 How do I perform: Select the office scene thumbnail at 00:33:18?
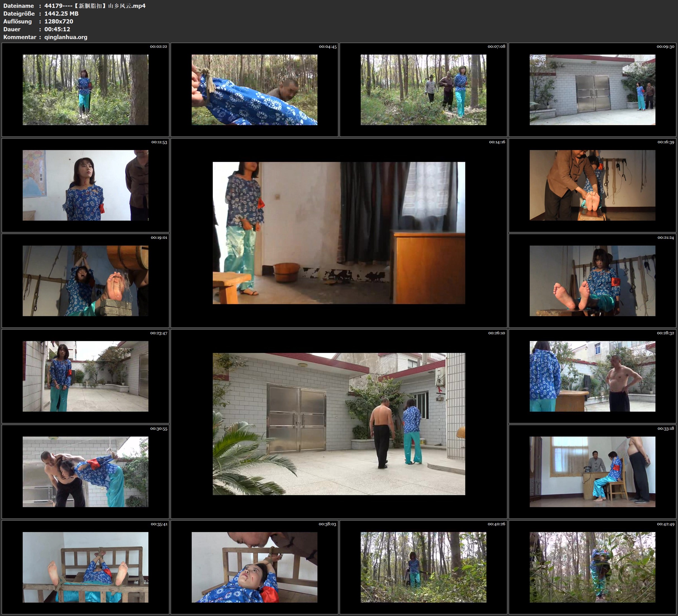(592, 472)
